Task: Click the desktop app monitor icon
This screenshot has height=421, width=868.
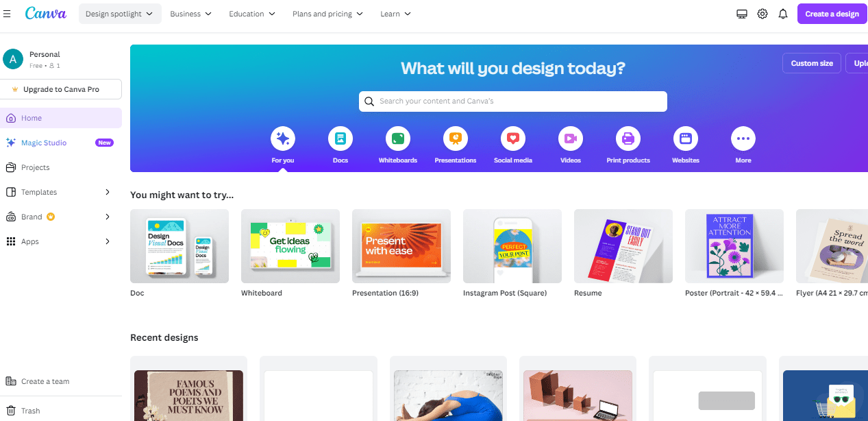Action: (x=741, y=14)
